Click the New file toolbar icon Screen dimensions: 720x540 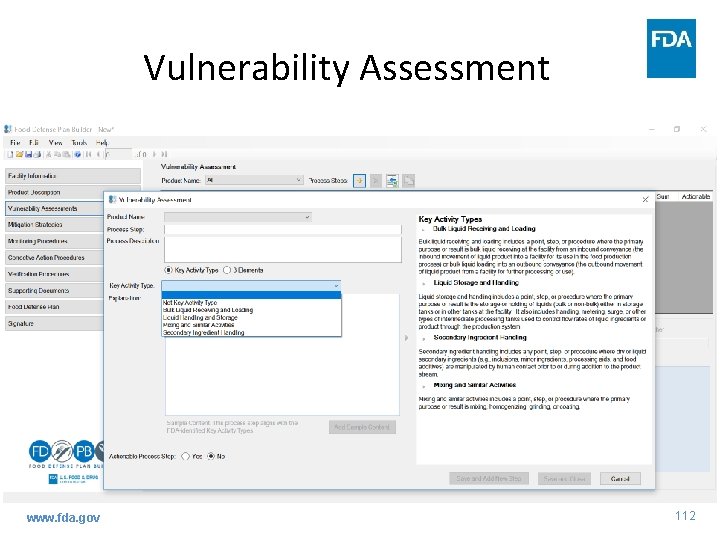click(x=10, y=155)
